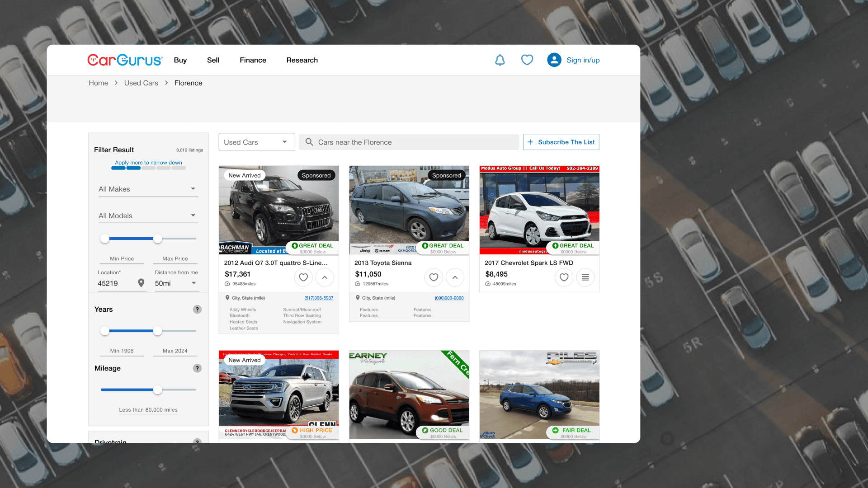Open the All Models dropdown

pos(148,216)
